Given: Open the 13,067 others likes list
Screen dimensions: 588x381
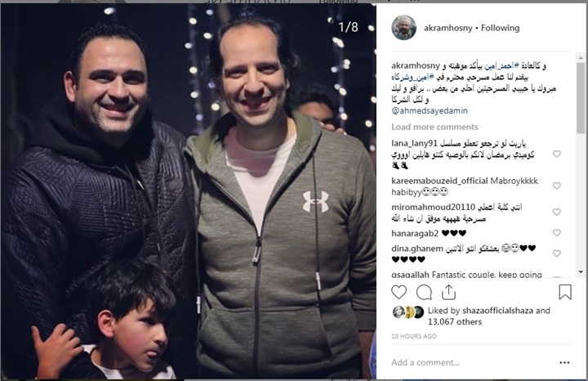Looking at the screenshot, I should coord(455,321).
